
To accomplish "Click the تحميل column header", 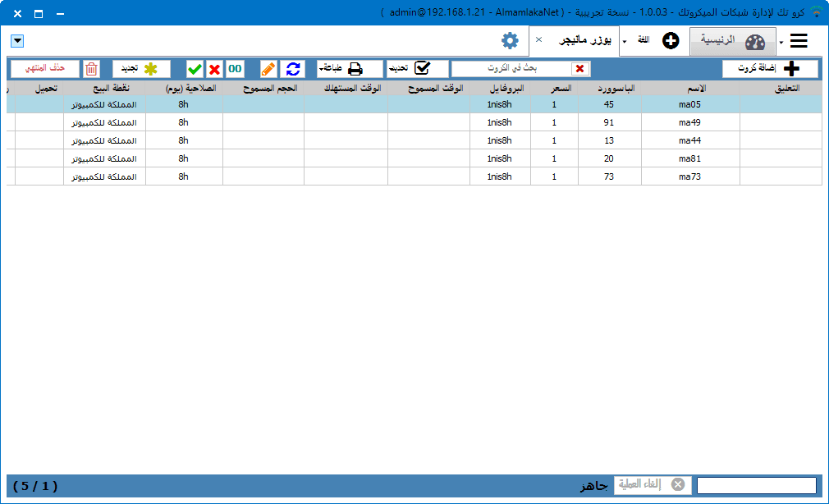I will pyautogui.click(x=39, y=89).
